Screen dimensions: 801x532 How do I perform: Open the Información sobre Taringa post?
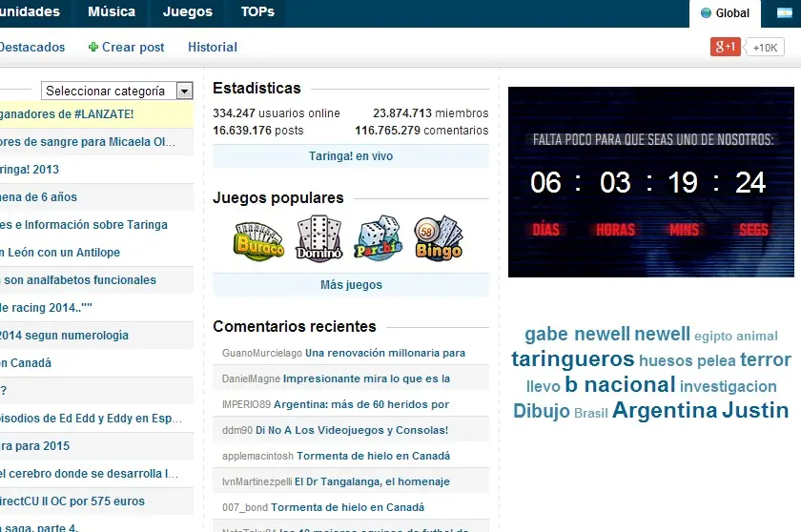84,225
